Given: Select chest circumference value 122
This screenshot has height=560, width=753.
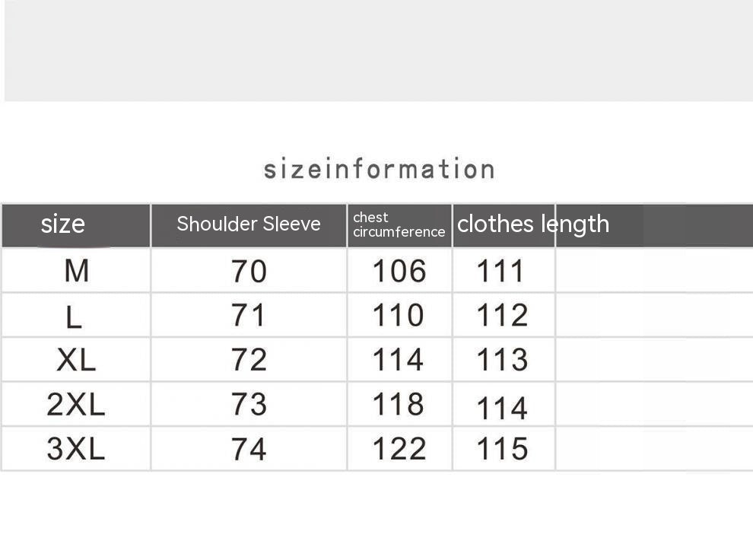Looking at the screenshot, I should click(x=399, y=449).
